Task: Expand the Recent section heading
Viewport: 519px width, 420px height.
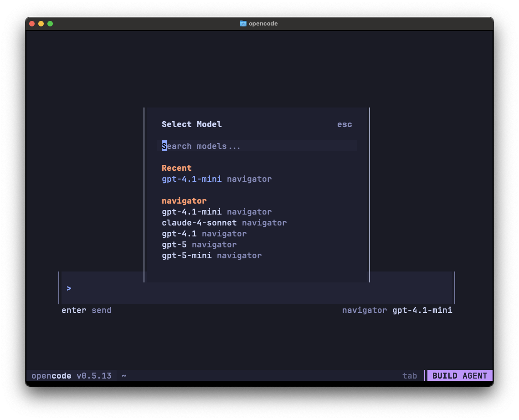Action: (177, 168)
